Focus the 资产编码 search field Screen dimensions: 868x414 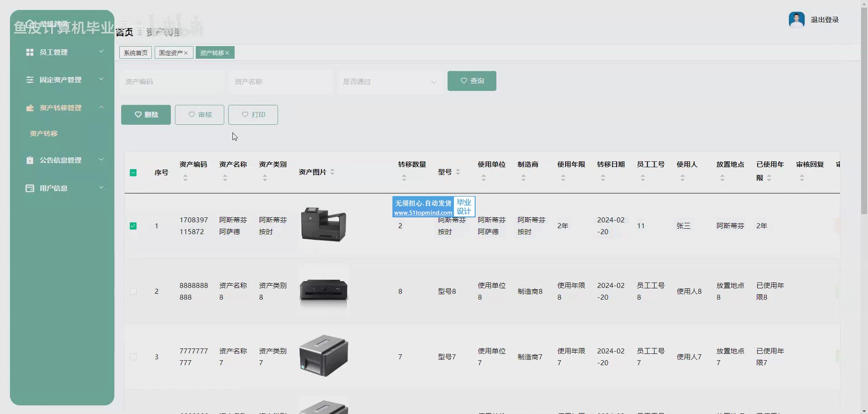pos(172,82)
